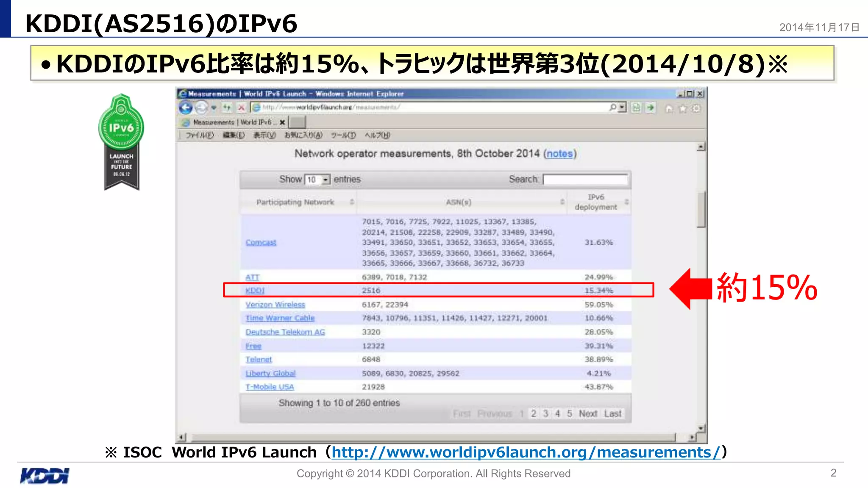Open the 編集(E) menu
Image resolution: width=868 pixels, height=488 pixels.
tap(234, 135)
